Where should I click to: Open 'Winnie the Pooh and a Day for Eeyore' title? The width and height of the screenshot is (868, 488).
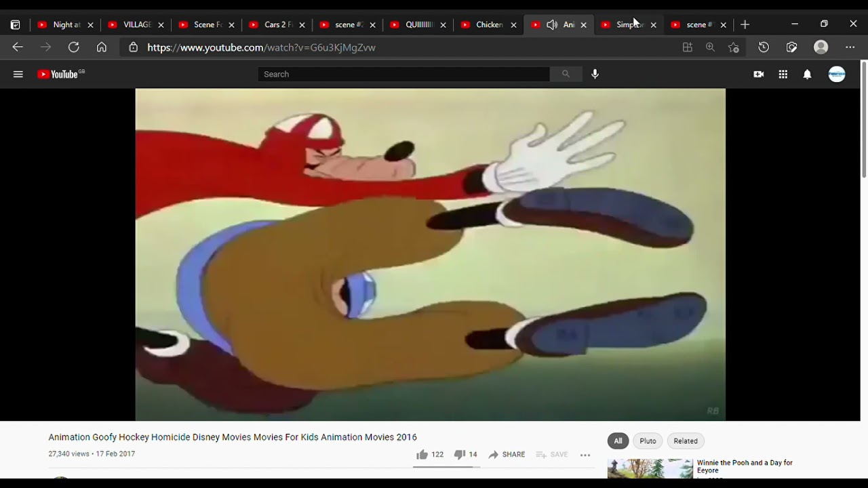[x=745, y=466]
